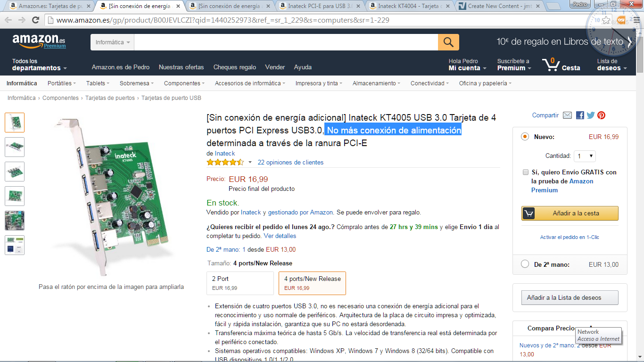Open the Componentes category menu
The height and width of the screenshot is (362, 644).
[184, 83]
